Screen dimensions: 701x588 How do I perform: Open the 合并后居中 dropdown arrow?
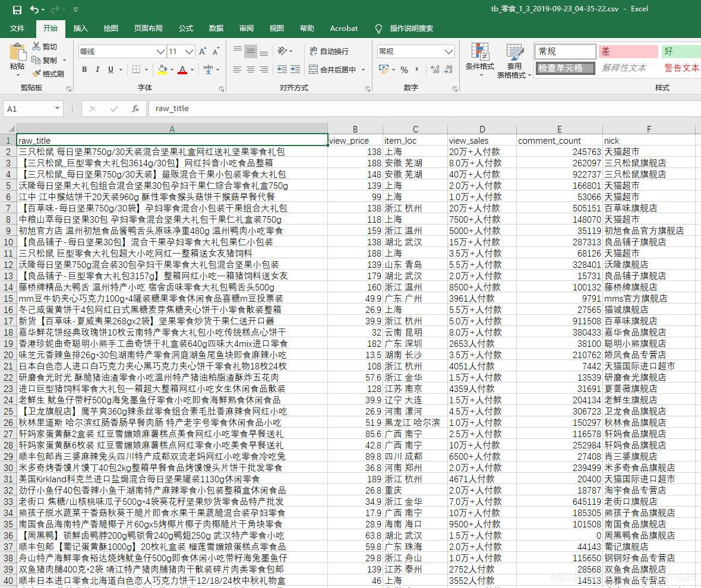pyautogui.click(x=364, y=70)
